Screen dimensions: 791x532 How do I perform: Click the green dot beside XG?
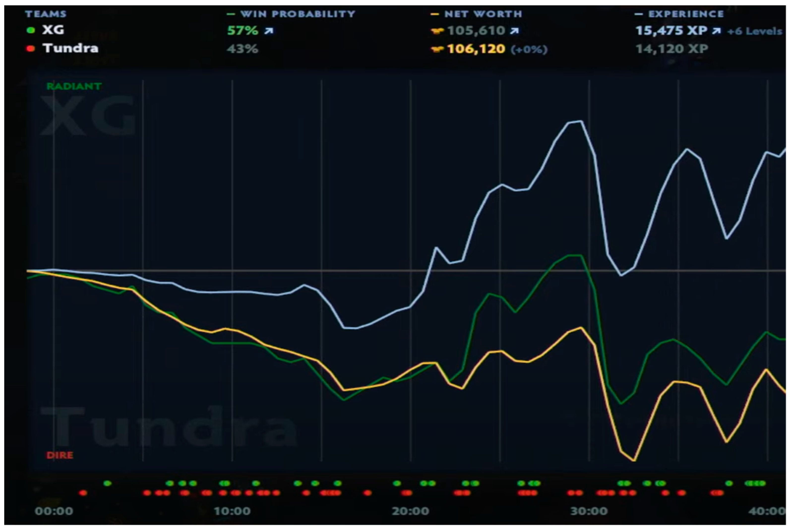click(x=30, y=30)
